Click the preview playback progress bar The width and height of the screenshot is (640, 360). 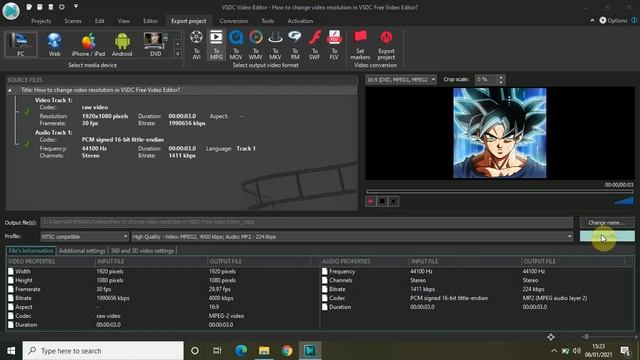pos(500,191)
